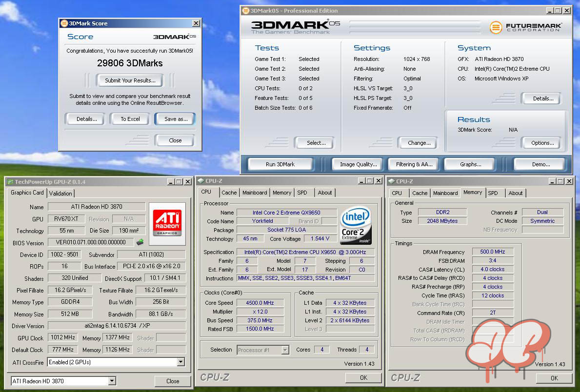This screenshot has width=580, height=392.
Task: Click the DRAM Frequency value 500.0 MHz
Action: click(493, 252)
